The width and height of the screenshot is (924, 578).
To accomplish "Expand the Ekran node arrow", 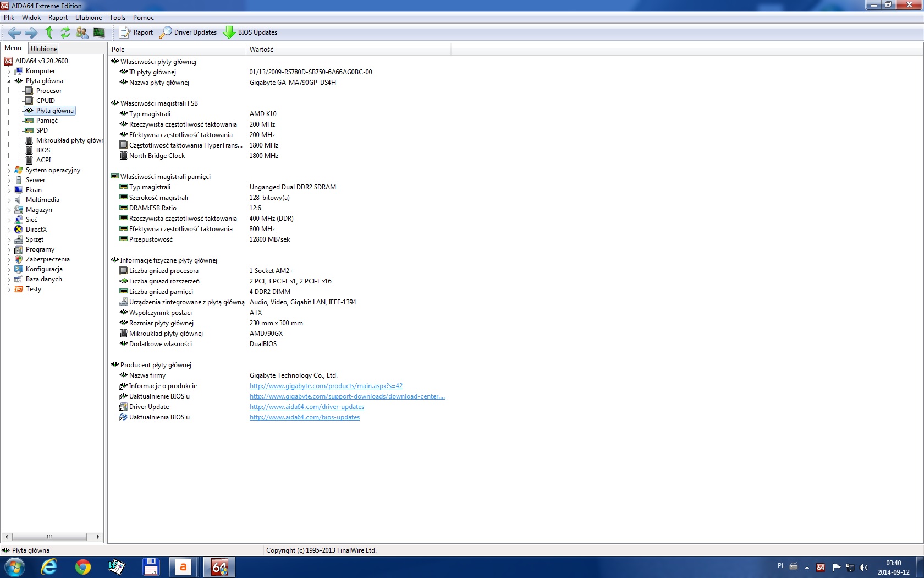I will point(9,190).
